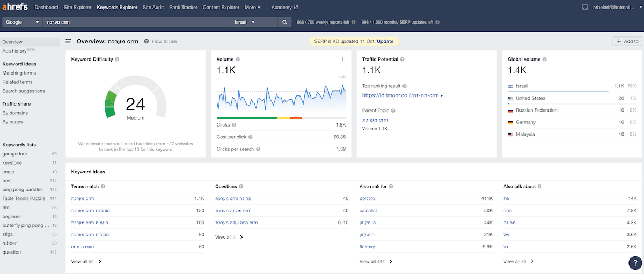Expand View all 437 also rank for
644x274 pixels.
click(x=376, y=261)
